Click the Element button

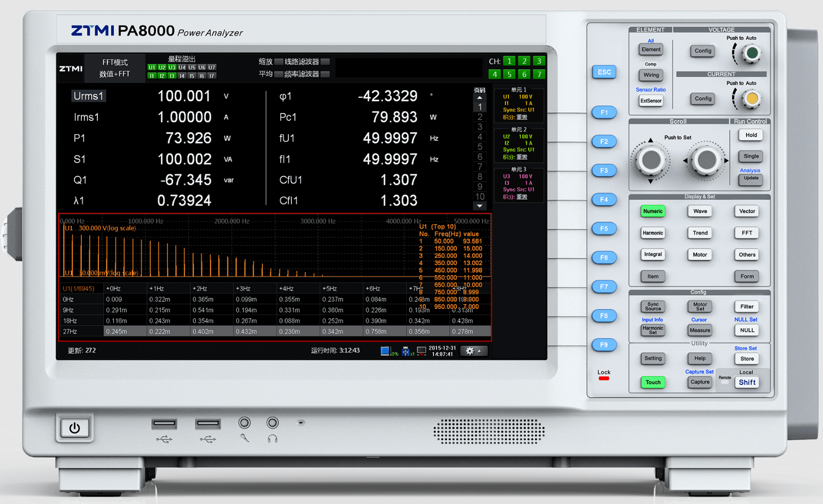651,50
